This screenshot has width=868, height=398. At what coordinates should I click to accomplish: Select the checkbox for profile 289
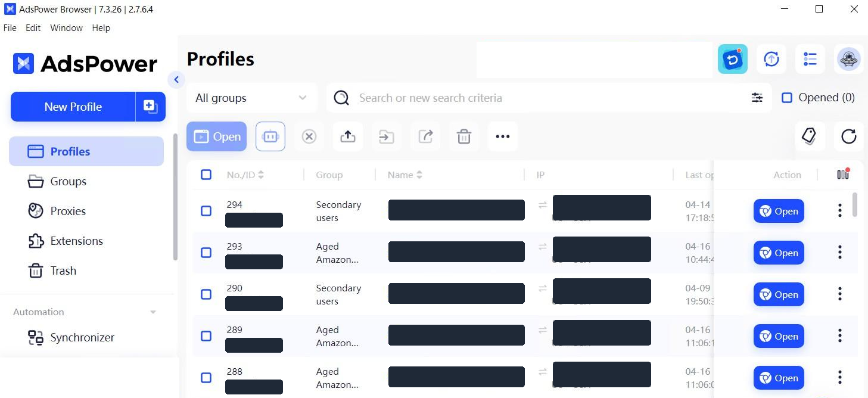tap(206, 336)
